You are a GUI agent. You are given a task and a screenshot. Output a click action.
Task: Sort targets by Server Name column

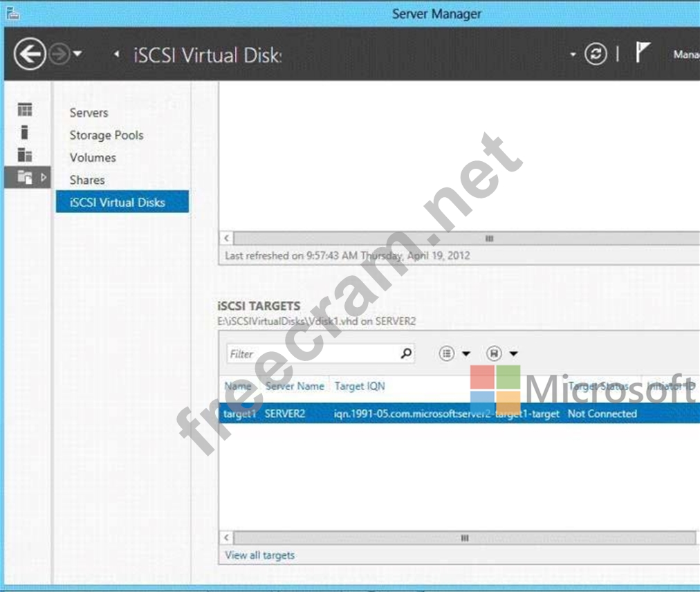(295, 386)
